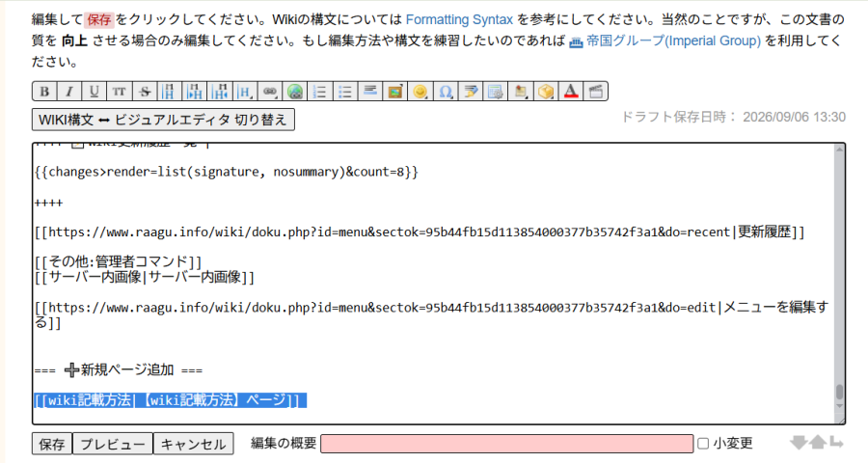The width and height of the screenshot is (868, 463).
Task: Click the 保存 save button
Action: pyautogui.click(x=52, y=444)
